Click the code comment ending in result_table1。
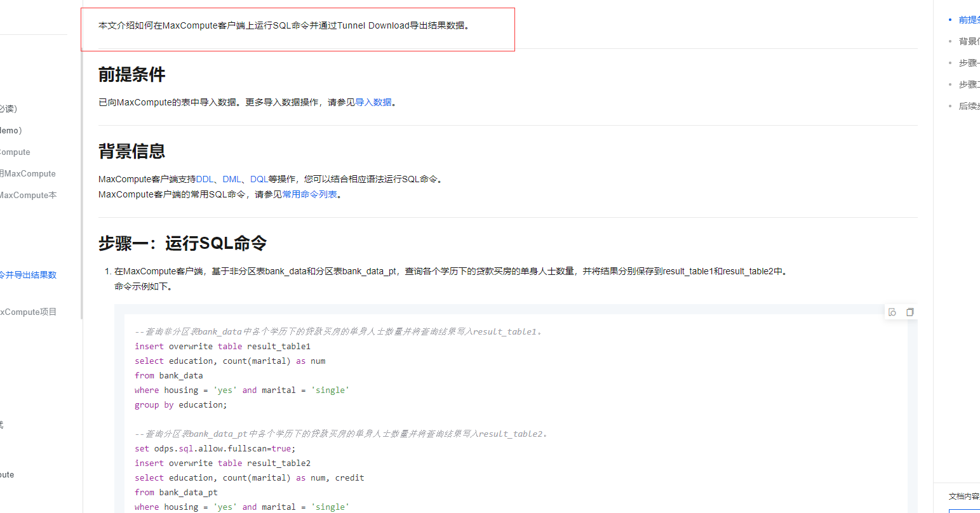Screen dimensions: 980x513 tap(338, 331)
